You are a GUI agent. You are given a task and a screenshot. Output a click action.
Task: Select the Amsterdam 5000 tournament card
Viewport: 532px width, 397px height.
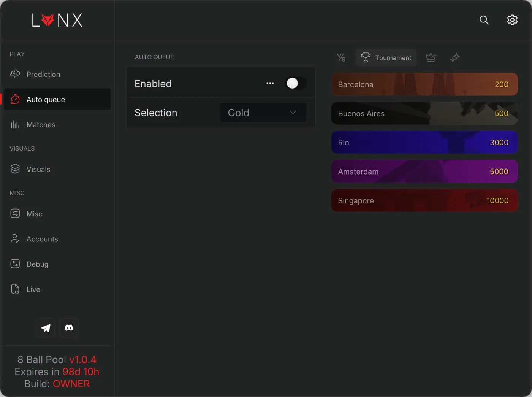coord(424,172)
